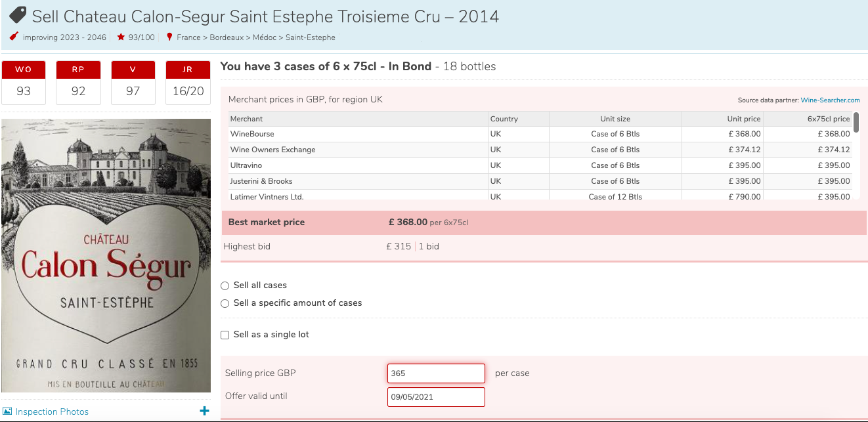The width and height of the screenshot is (868, 422).
Task: Click the Inspection Photos picture icon
Action: (8, 411)
